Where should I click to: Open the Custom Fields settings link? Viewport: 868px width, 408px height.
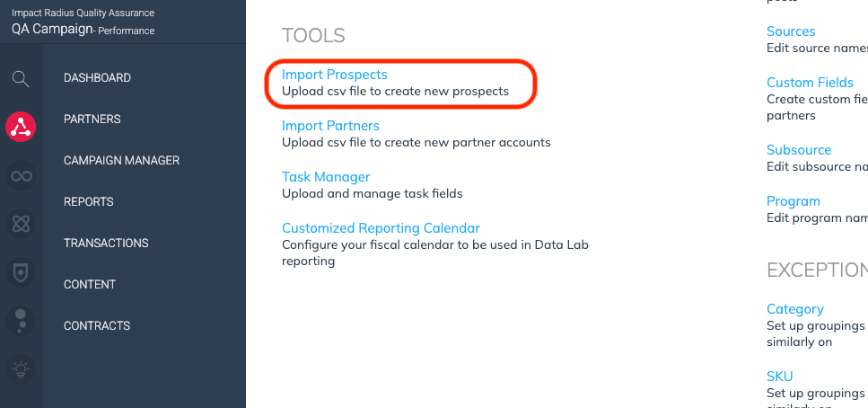point(810,83)
